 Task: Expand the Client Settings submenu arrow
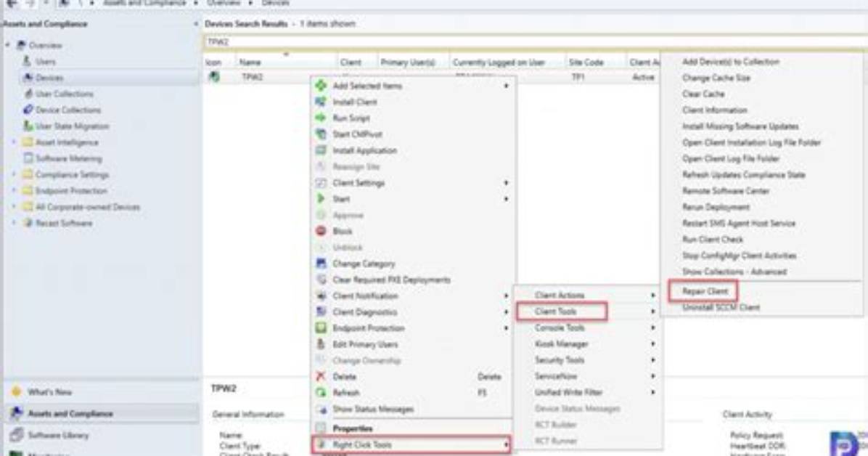(505, 182)
